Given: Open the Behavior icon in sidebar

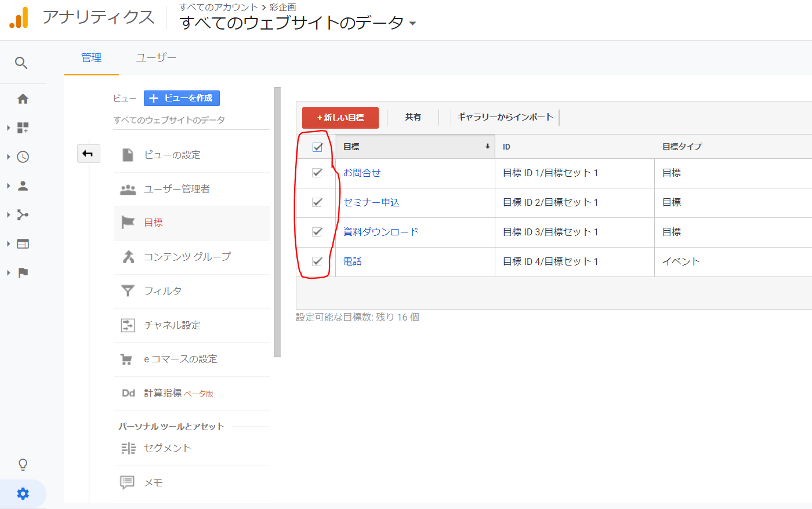Looking at the screenshot, I should coord(23,243).
